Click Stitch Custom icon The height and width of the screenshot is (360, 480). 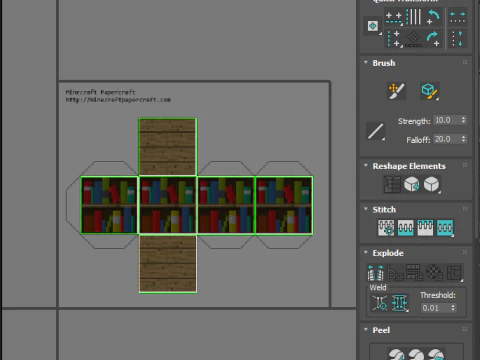[445, 228]
